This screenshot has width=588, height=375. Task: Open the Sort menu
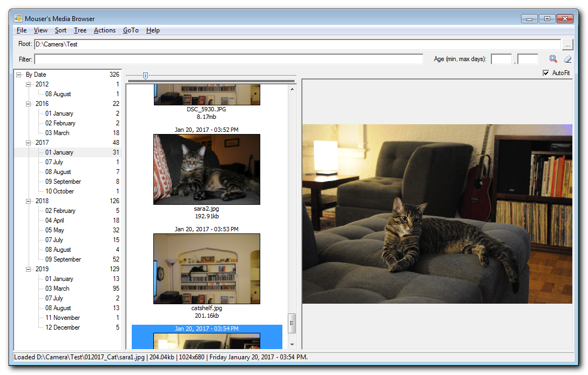pyautogui.click(x=61, y=30)
